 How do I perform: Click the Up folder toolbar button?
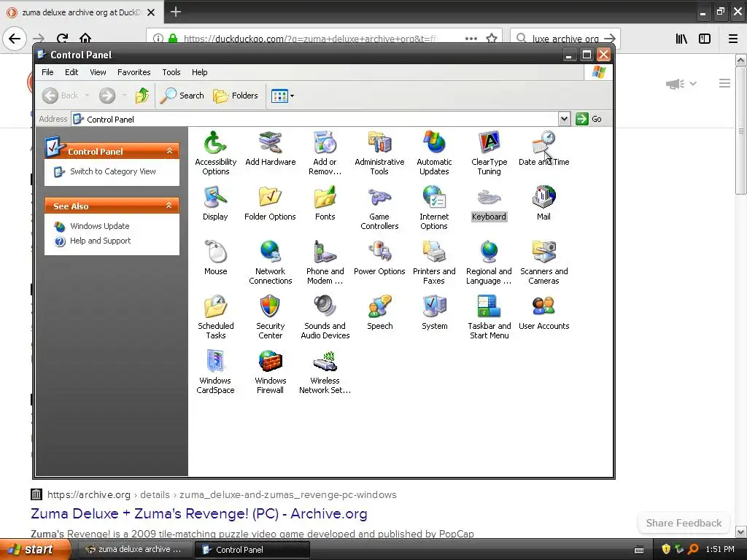pos(142,96)
